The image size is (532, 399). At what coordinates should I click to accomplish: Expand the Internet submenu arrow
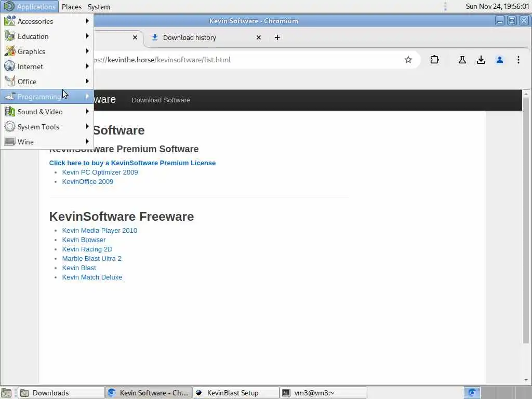(87, 66)
